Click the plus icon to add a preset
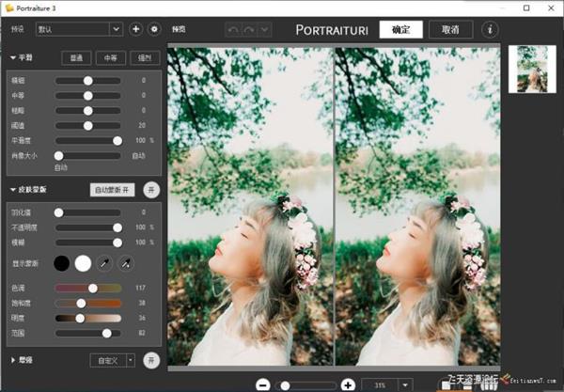564x392 pixels. coord(135,29)
